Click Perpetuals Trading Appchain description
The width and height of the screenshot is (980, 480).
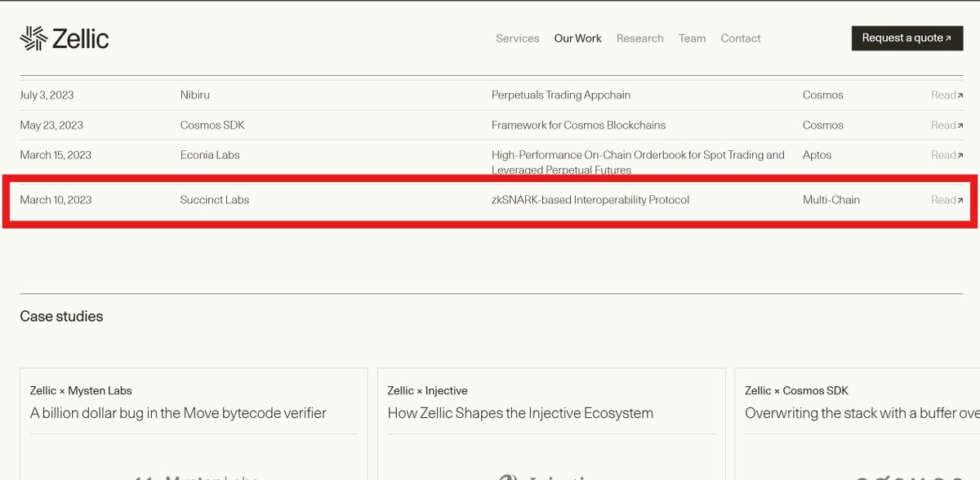point(561,95)
